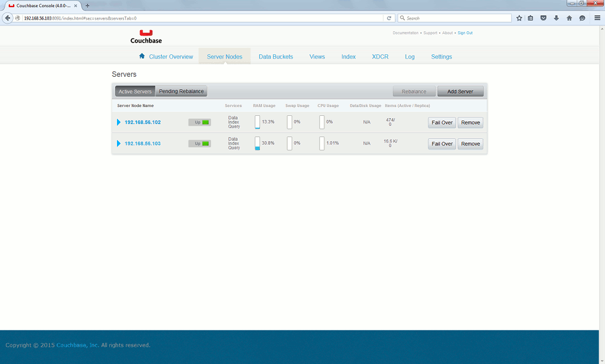
Task: Click the RAM Usage column header
Action: (x=264, y=105)
